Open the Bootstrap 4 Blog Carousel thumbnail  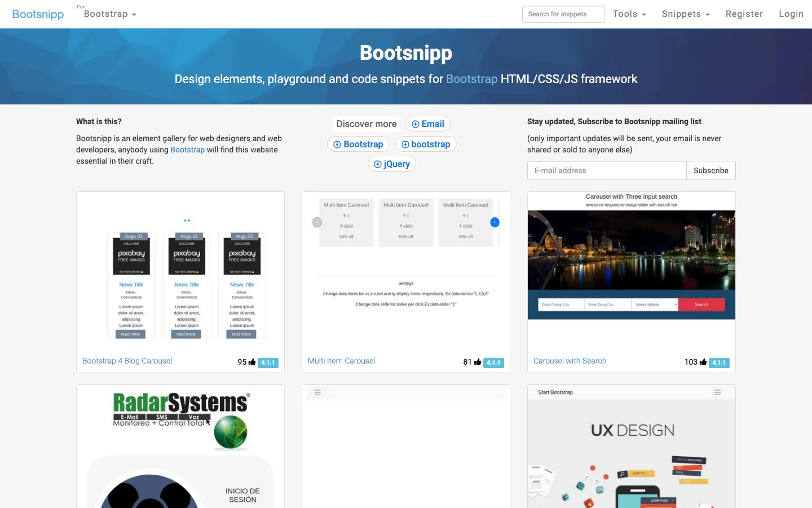180,271
